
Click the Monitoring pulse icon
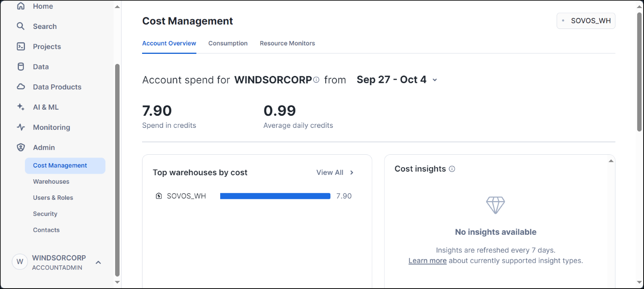coord(21,127)
